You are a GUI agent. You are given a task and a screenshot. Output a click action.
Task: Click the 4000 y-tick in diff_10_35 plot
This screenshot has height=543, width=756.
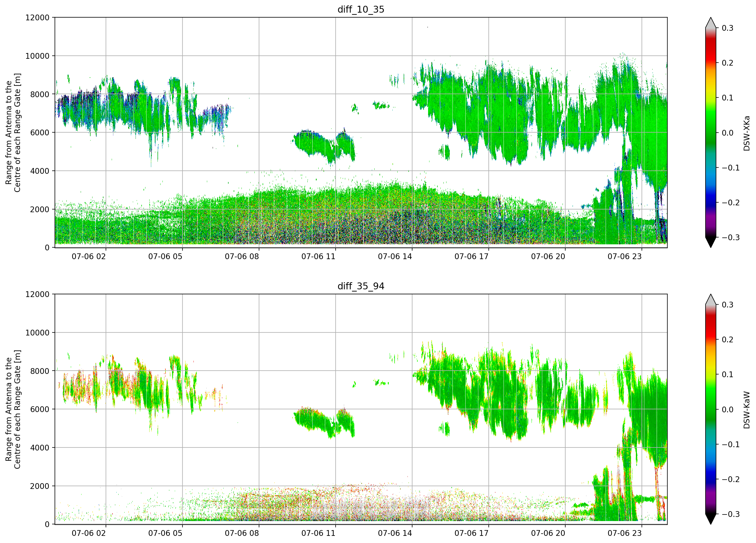40,171
